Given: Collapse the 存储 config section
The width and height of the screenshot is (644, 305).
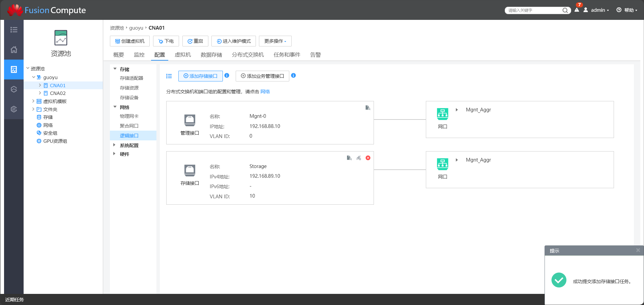Looking at the screenshot, I should click(115, 69).
